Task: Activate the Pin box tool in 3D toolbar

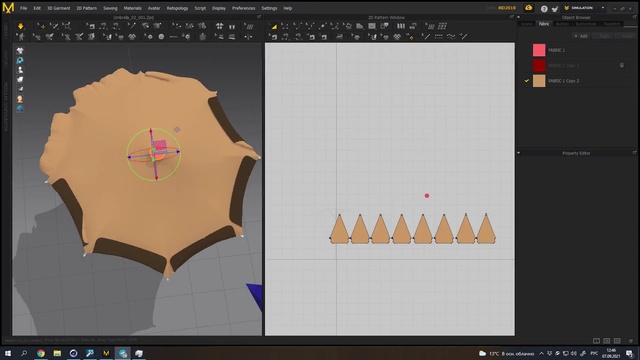Action: [66, 26]
